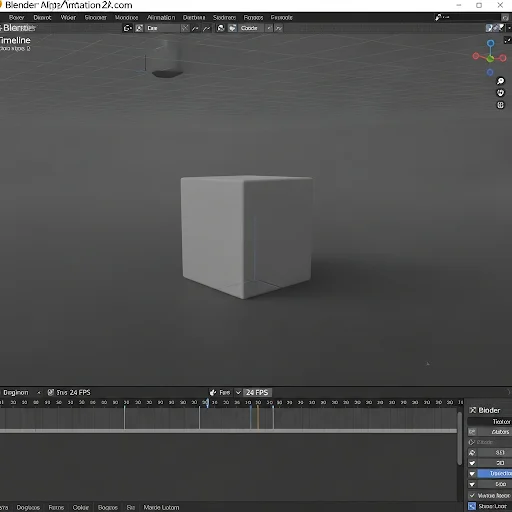512x512 pixels.
Task: Click the orange keyframe marker in timeline
Action: 258,417
